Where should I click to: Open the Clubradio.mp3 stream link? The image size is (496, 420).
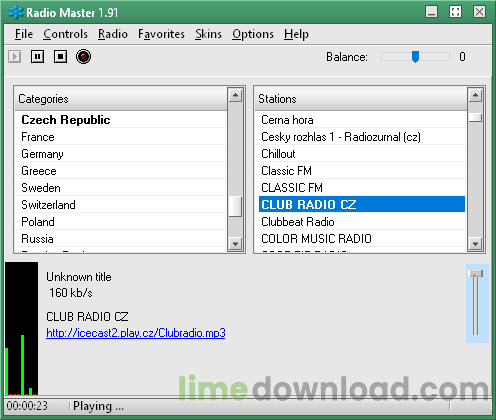coord(136,333)
